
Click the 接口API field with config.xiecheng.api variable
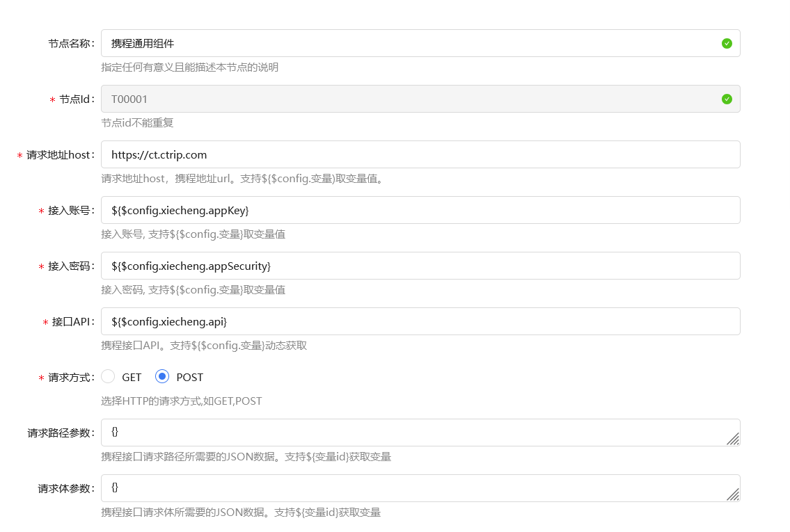click(x=418, y=321)
